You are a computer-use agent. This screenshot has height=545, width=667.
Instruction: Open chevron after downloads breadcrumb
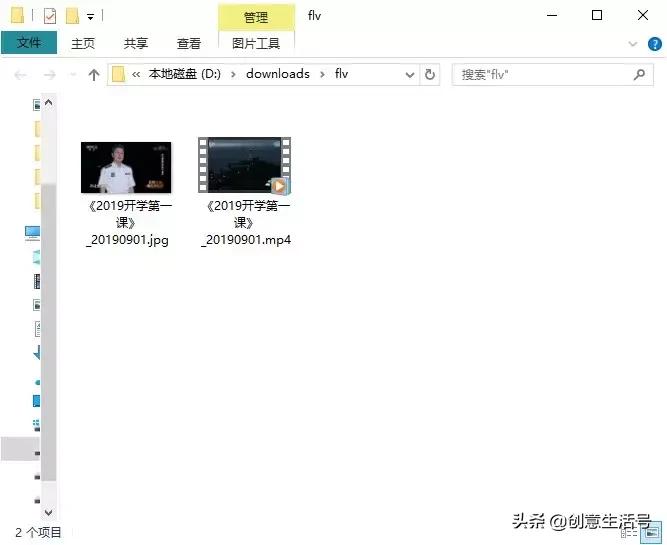point(322,74)
